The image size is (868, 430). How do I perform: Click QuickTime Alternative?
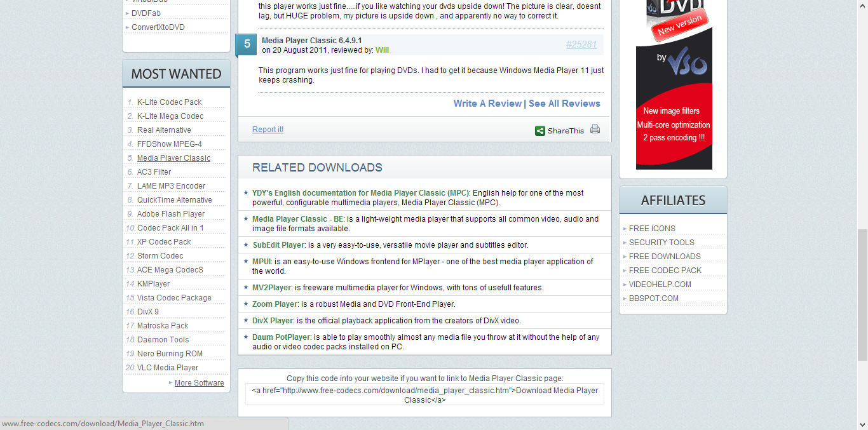(175, 200)
